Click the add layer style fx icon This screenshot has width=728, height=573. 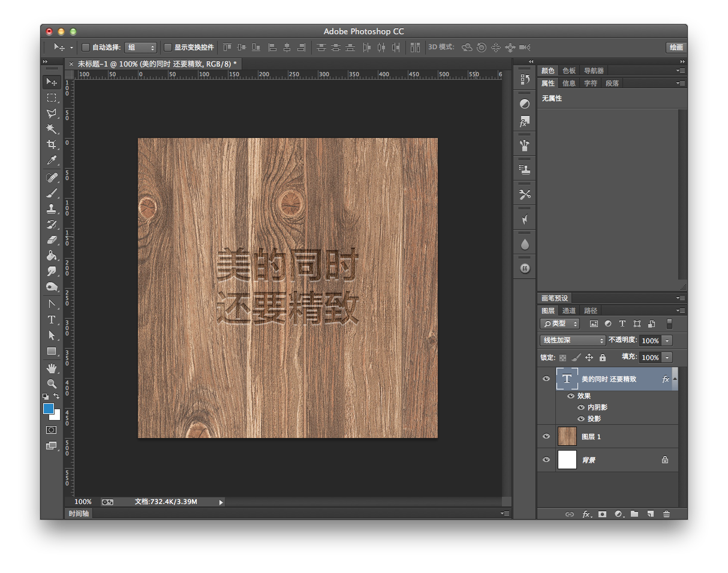coord(587,514)
